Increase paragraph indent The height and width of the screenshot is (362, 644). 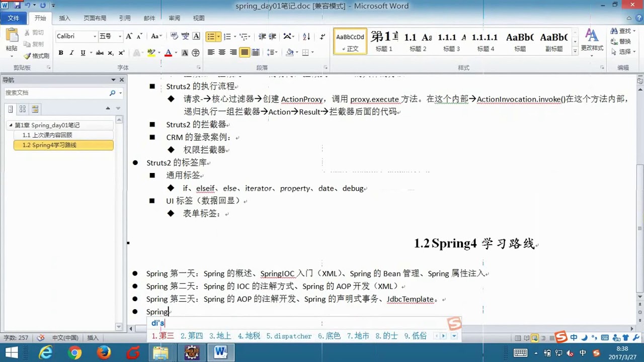click(x=273, y=37)
